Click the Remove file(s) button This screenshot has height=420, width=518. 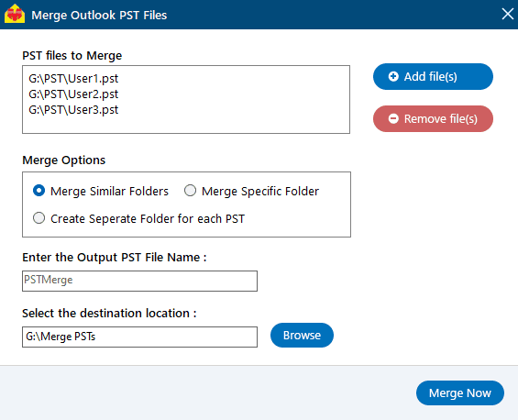[x=433, y=118]
